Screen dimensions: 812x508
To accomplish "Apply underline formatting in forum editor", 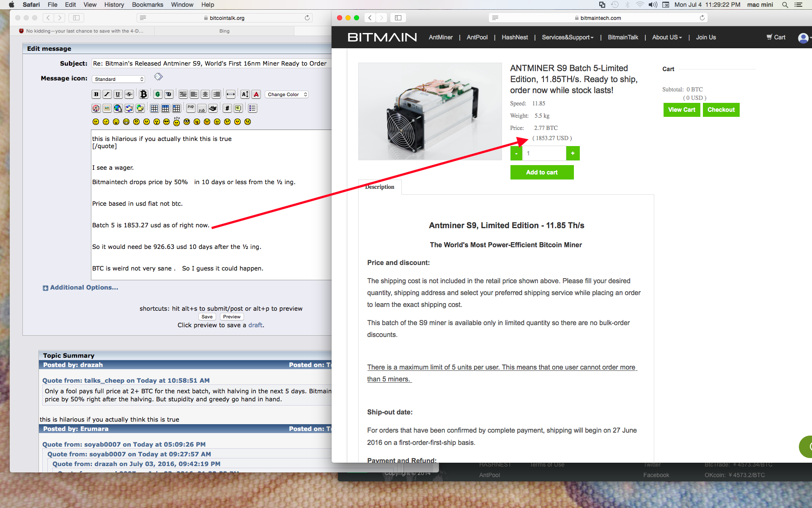I will 118,94.
